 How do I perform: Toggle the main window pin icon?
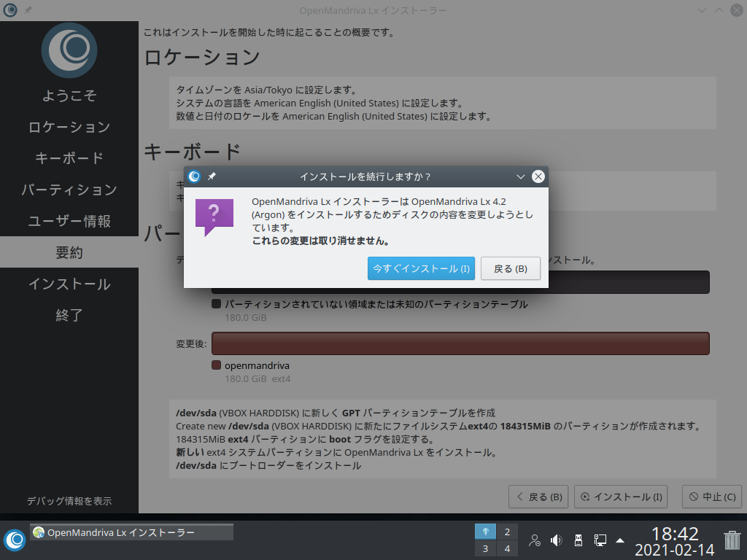[x=28, y=10]
